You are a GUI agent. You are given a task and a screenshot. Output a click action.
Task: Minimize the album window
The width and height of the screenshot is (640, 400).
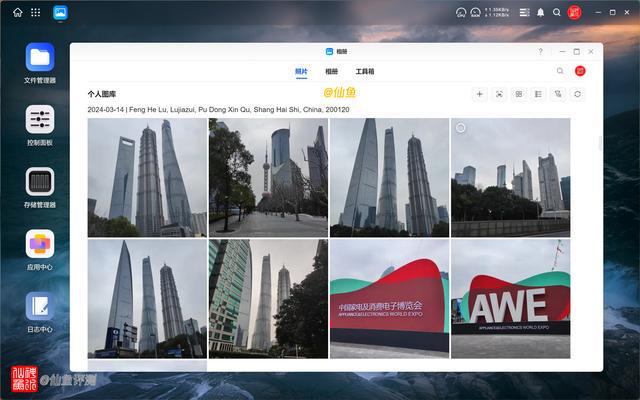pos(562,51)
